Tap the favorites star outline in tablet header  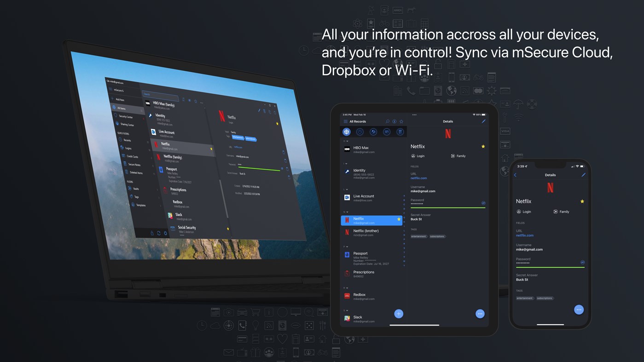pos(401,121)
